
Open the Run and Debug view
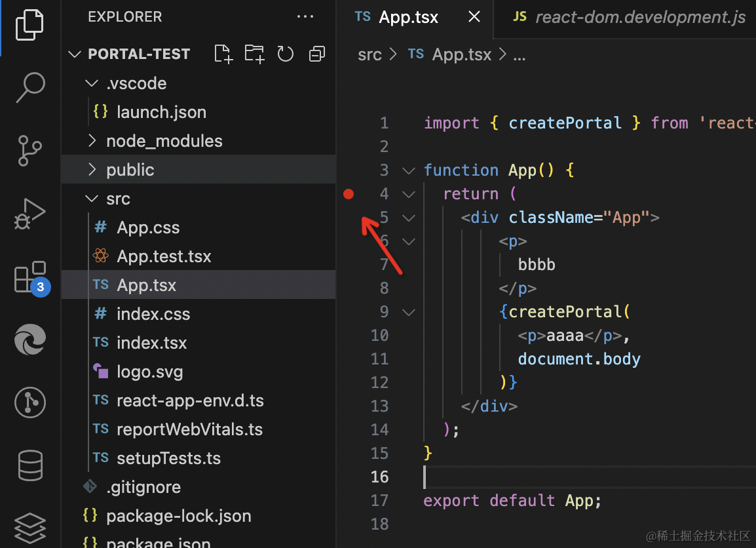click(x=29, y=213)
